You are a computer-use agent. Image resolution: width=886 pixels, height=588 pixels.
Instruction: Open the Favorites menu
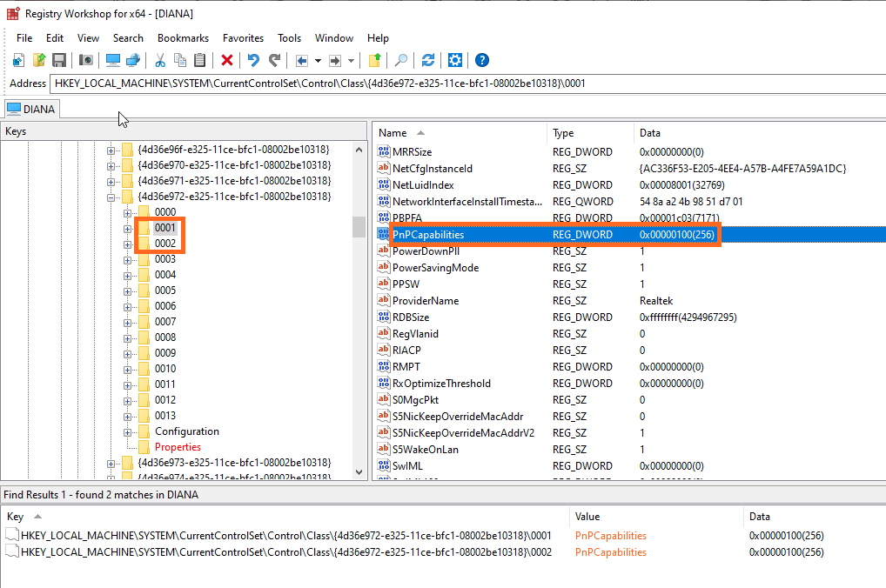pos(243,38)
